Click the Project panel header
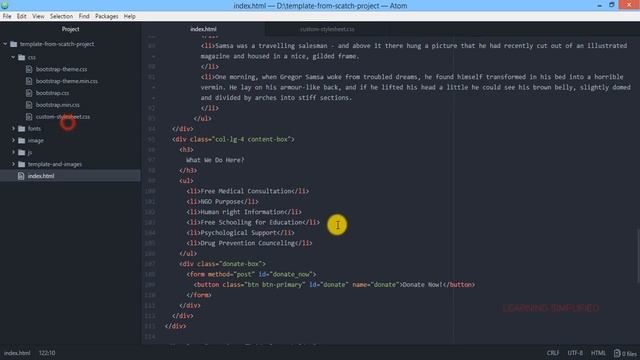 click(x=70, y=29)
